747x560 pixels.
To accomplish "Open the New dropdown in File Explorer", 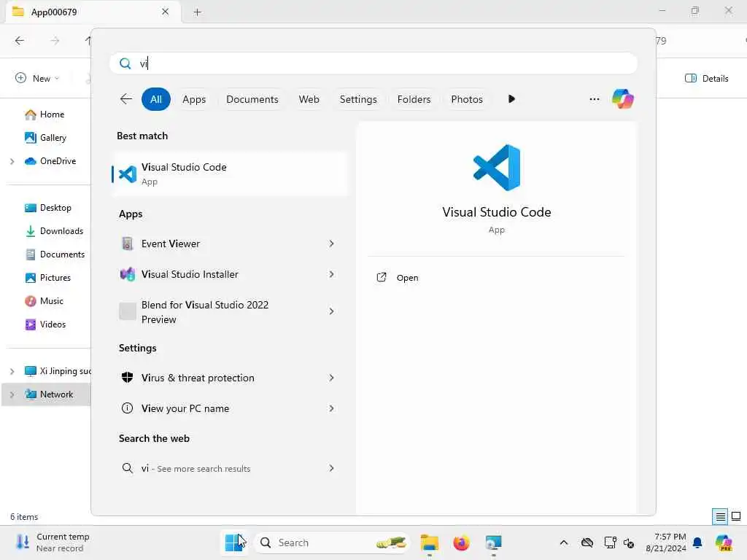I will (37, 79).
